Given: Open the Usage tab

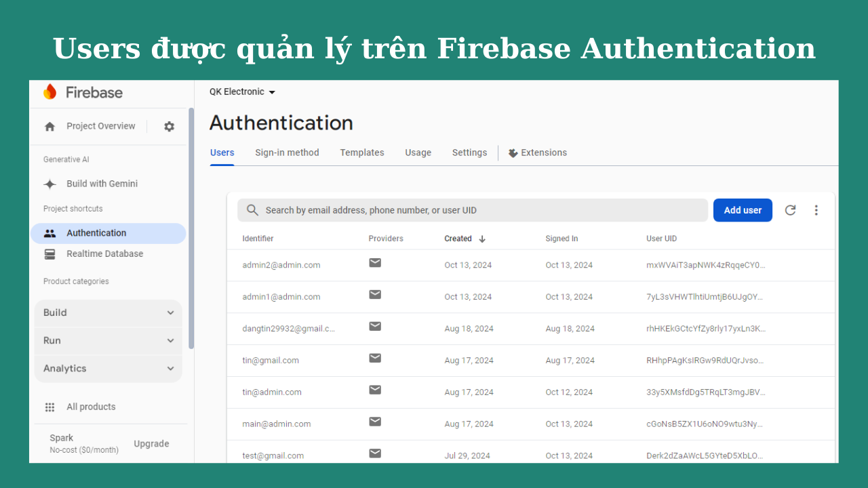Looking at the screenshot, I should (x=418, y=153).
